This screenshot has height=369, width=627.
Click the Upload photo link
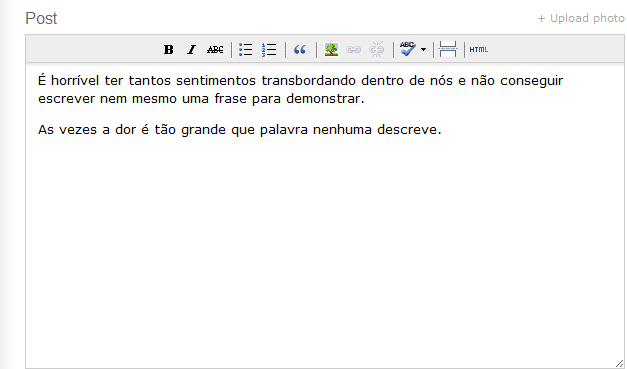[581, 18]
